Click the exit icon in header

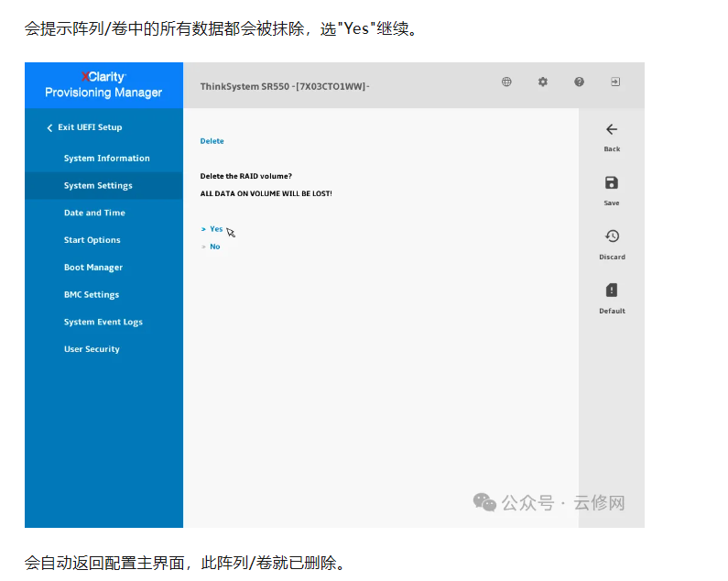tap(615, 82)
